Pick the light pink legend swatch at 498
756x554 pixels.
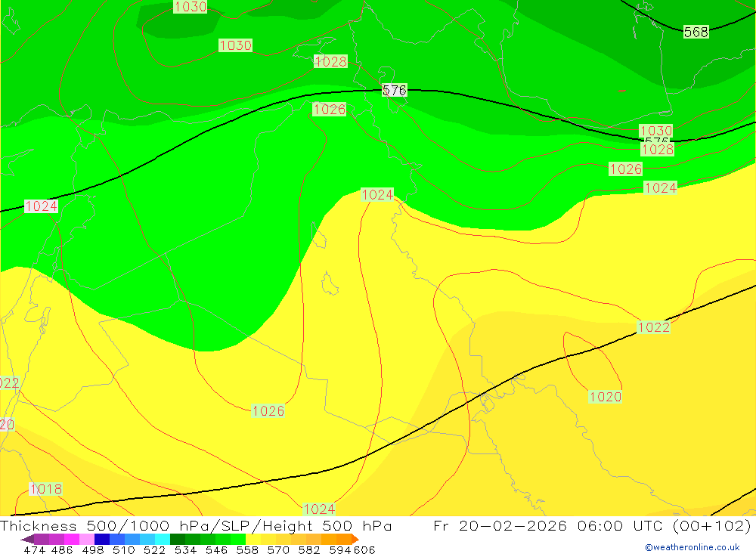(x=87, y=539)
